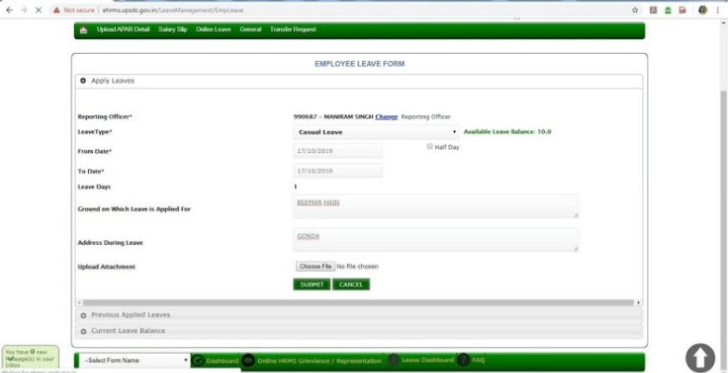The width and height of the screenshot is (728, 373).
Task: Click the Dashboard icon in bottom bar
Action: click(x=198, y=360)
